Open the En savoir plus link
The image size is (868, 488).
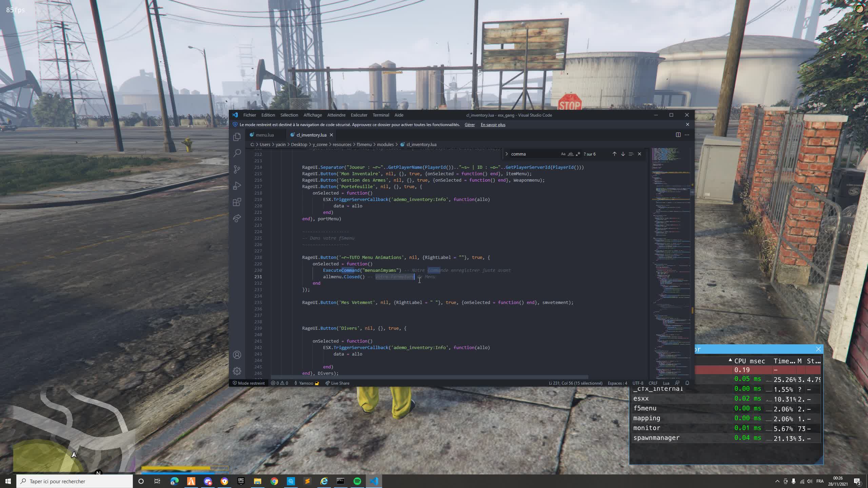tap(493, 124)
